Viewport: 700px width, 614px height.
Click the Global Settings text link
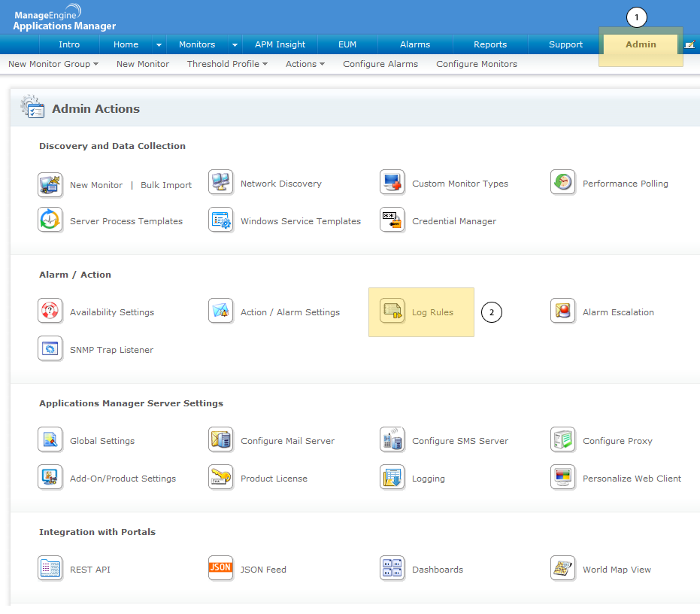pos(102,441)
